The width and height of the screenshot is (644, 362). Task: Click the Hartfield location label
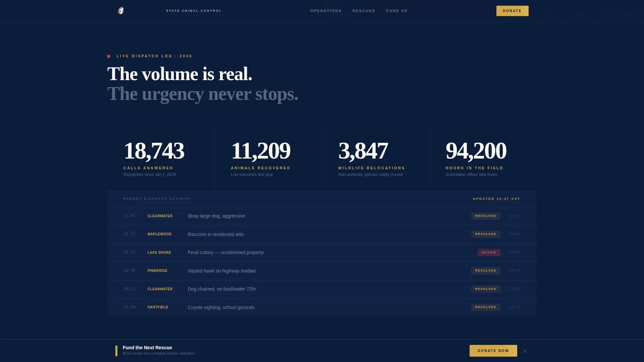pyautogui.click(x=158, y=307)
